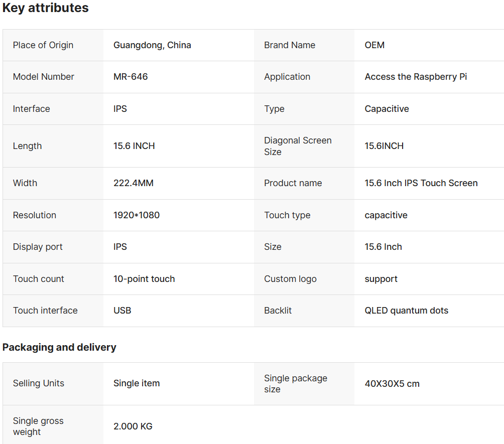This screenshot has width=504, height=444.
Task: Select the 40X30X5 cm package size
Action: tap(392, 384)
